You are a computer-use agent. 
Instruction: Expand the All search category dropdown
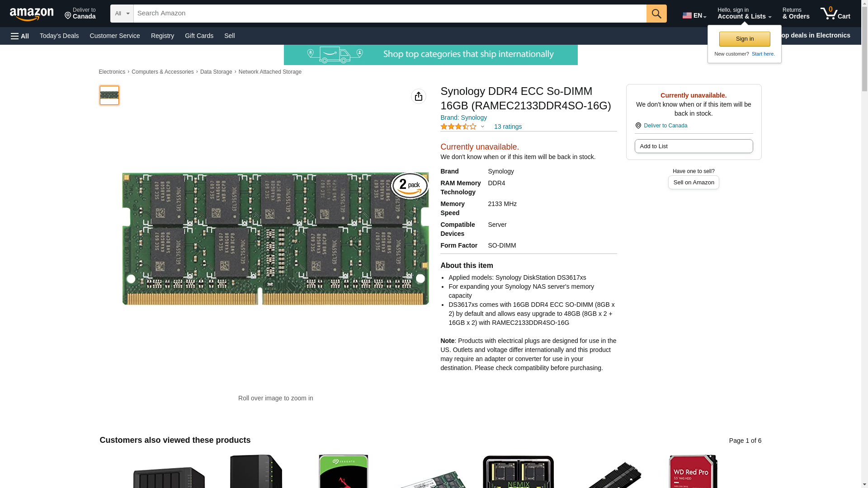[122, 14]
